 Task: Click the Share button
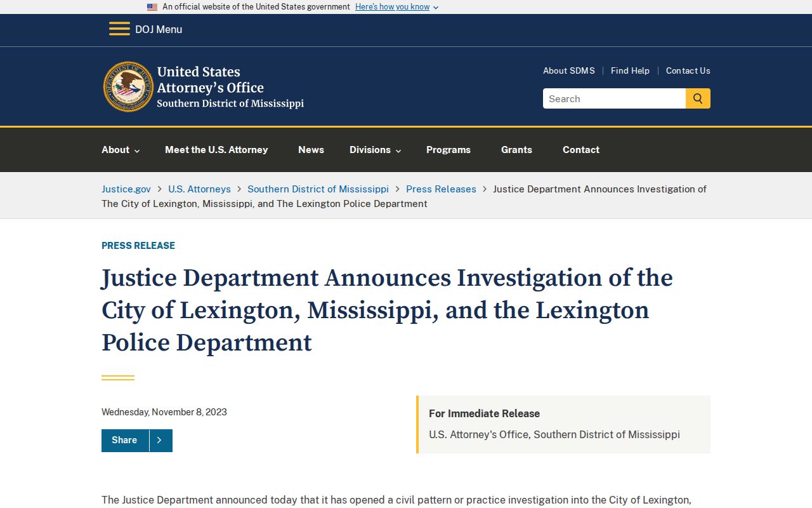pyautogui.click(x=137, y=441)
